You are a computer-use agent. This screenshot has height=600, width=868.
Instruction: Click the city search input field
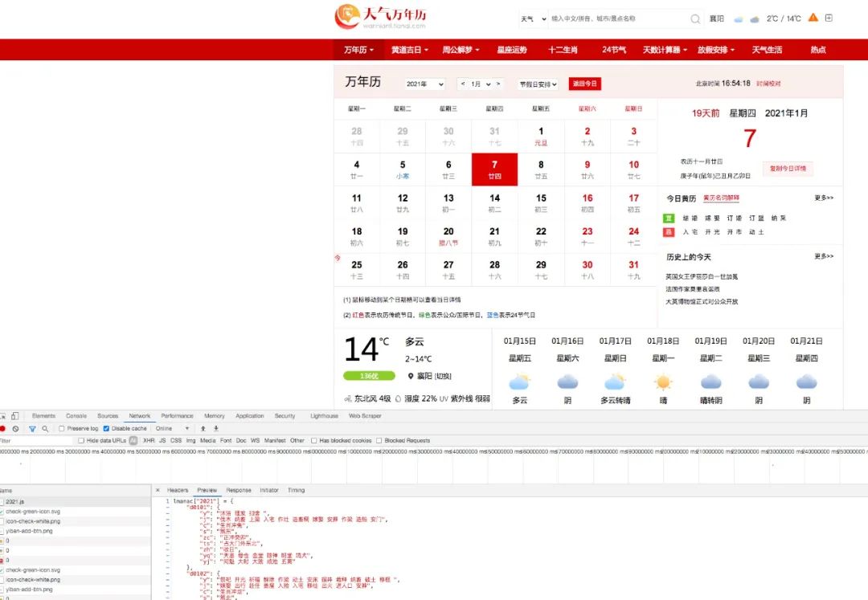click(x=618, y=18)
